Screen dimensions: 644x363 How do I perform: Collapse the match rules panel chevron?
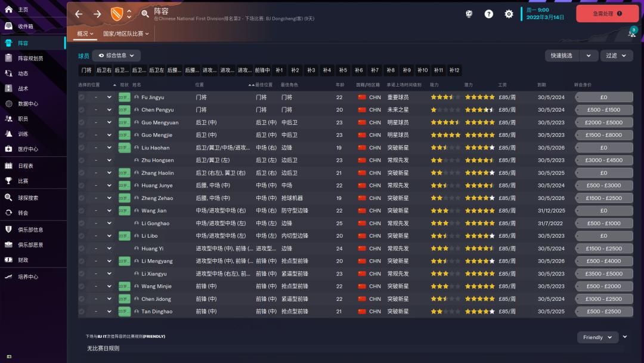pyautogui.click(x=625, y=337)
